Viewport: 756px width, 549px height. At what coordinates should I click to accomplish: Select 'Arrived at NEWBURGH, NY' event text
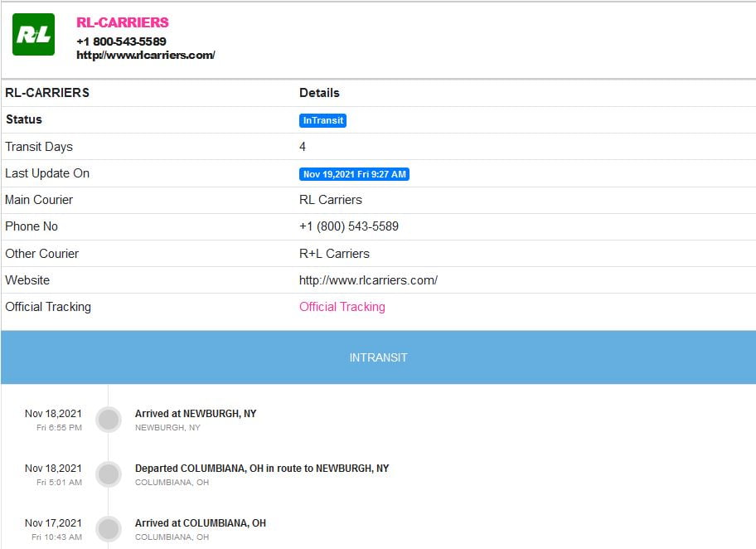tap(196, 414)
